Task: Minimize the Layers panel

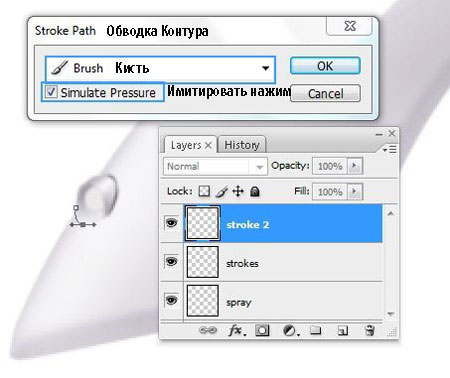Action: pos(379,135)
